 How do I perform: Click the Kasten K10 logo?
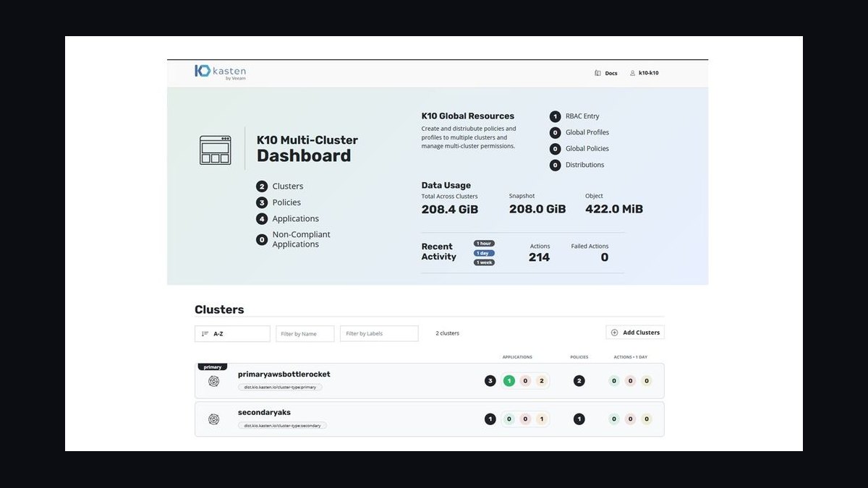221,72
